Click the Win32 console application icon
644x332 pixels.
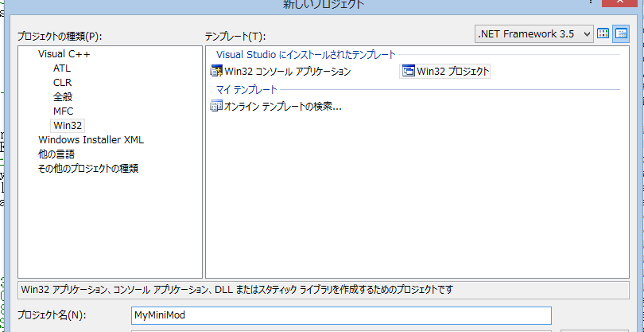[215, 72]
